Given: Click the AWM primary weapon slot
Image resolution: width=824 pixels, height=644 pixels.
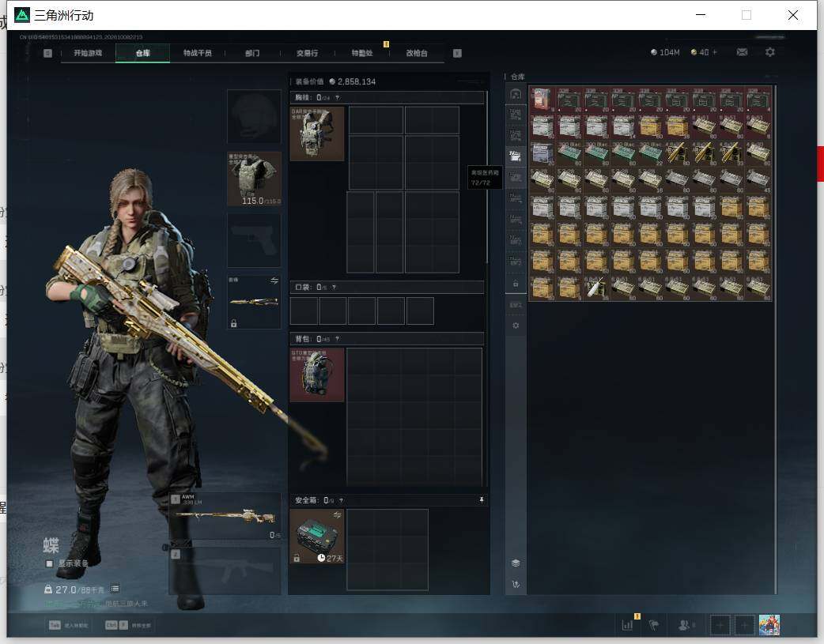Looking at the screenshot, I should point(225,516).
